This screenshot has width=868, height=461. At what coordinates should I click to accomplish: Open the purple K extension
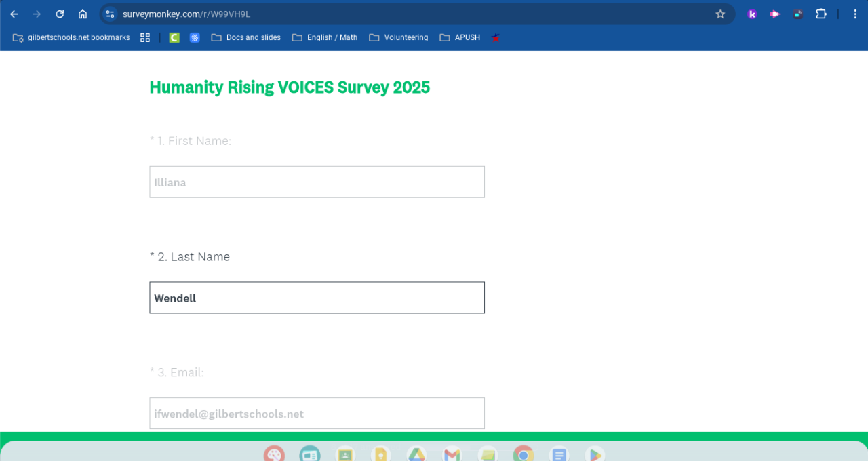click(x=752, y=14)
